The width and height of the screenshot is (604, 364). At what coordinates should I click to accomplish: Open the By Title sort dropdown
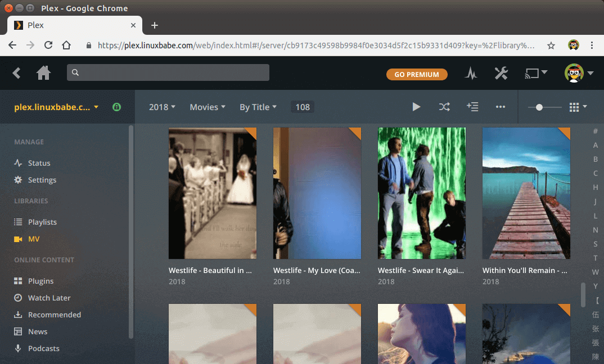point(258,107)
